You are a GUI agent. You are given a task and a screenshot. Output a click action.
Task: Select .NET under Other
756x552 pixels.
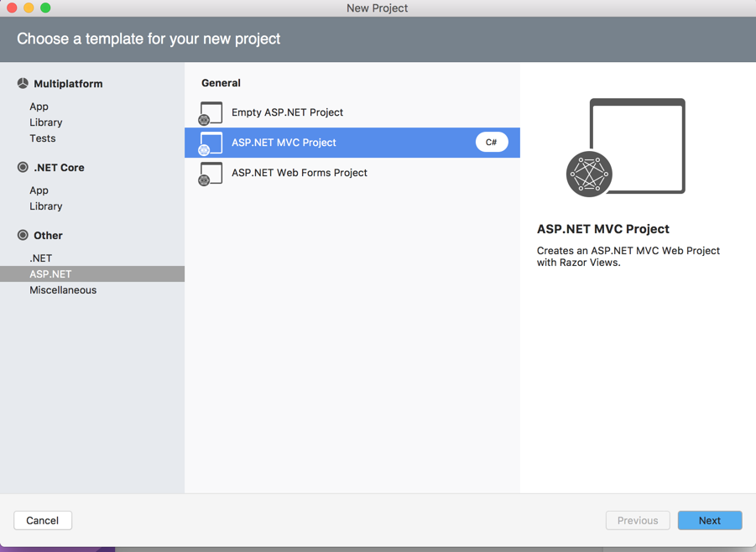[40, 258]
